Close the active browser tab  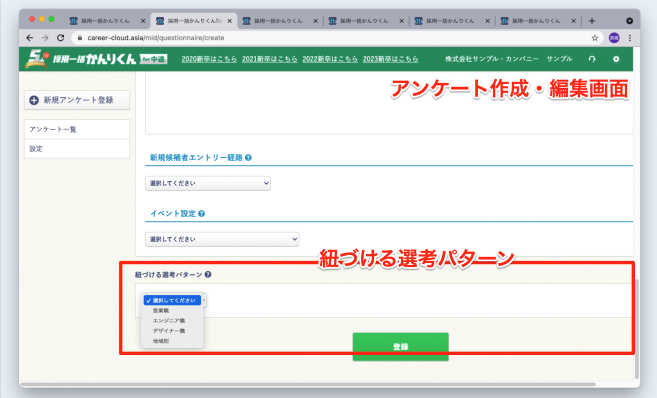(x=230, y=21)
